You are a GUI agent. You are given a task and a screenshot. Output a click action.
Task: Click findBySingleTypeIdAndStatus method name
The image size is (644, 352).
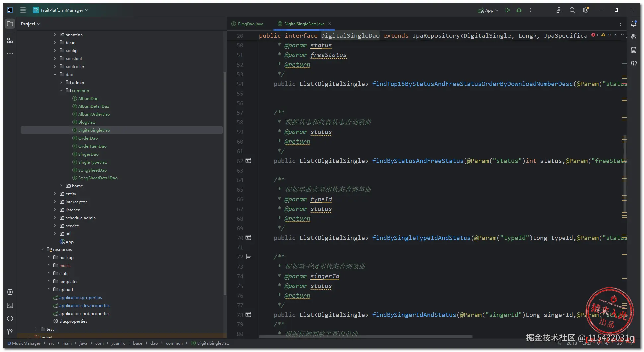(421, 238)
